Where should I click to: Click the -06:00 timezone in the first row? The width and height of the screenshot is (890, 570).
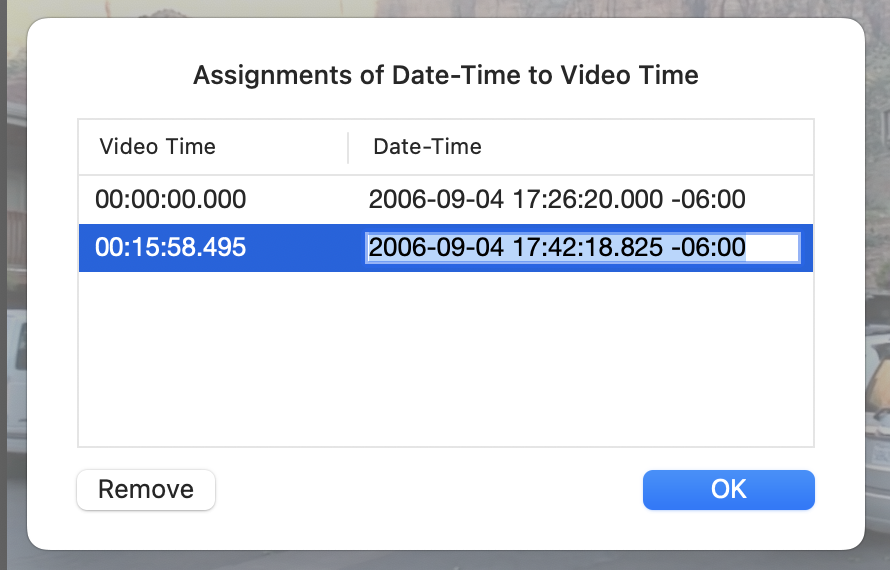(x=708, y=199)
